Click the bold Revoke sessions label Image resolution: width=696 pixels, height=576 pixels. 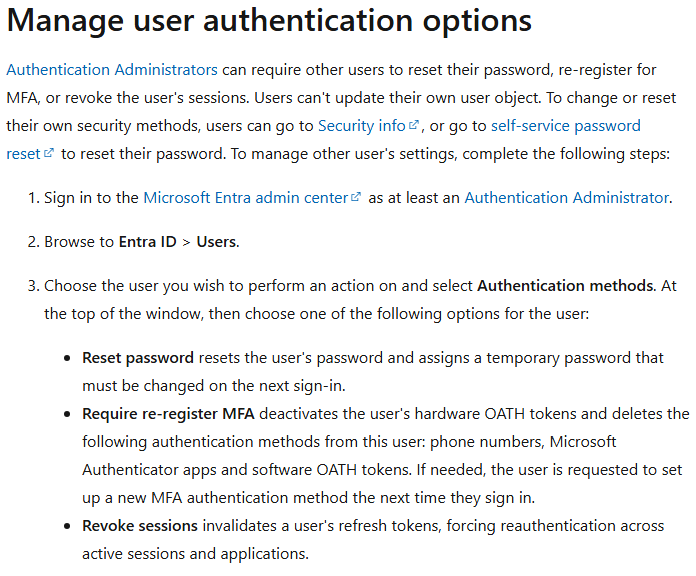tap(140, 525)
